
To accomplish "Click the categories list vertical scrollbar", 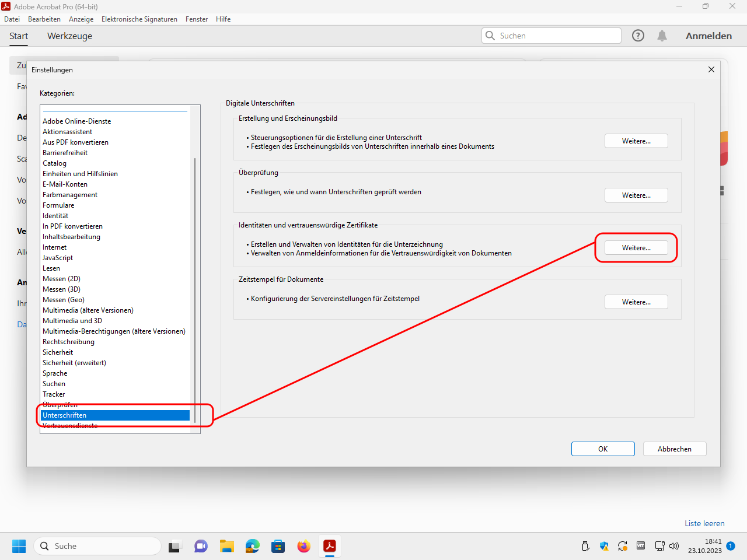I will coord(195,292).
